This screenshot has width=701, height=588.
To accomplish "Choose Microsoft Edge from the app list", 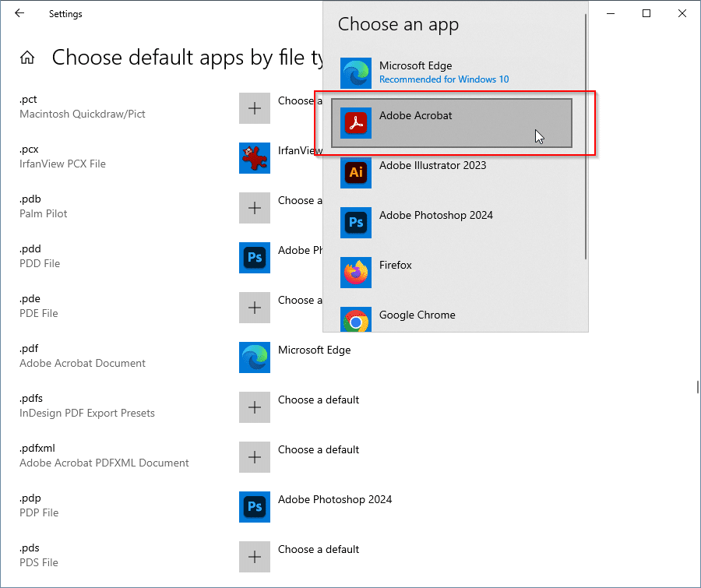I will [452, 73].
